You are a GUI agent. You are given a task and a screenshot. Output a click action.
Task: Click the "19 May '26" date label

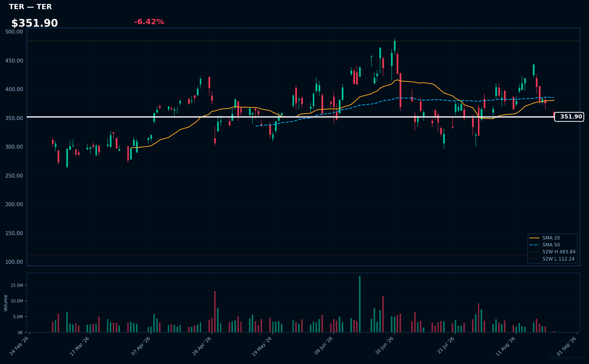point(262,346)
